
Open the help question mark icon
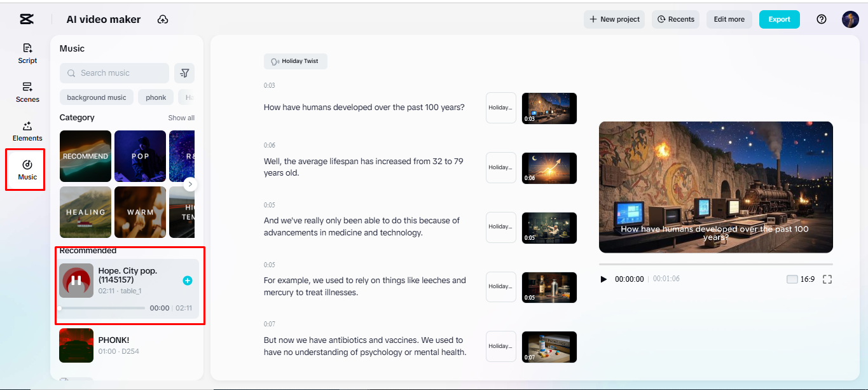822,19
